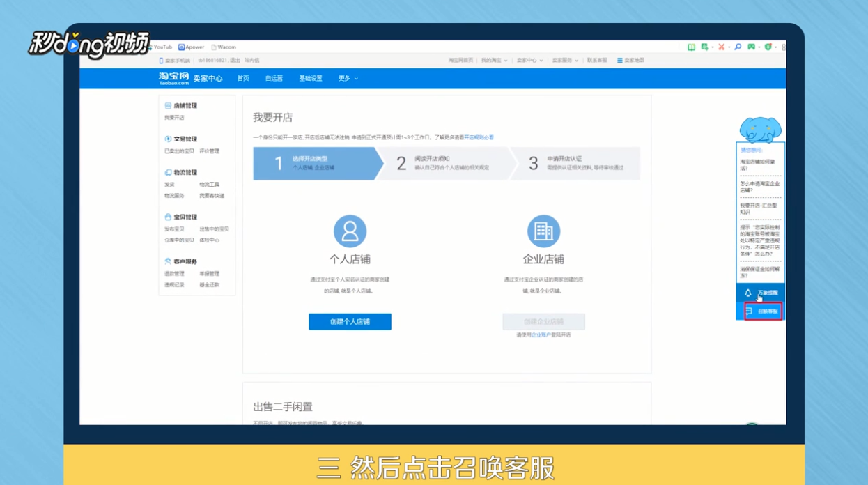Open 评价管理 in the sidebar
868x485 pixels.
point(209,151)
